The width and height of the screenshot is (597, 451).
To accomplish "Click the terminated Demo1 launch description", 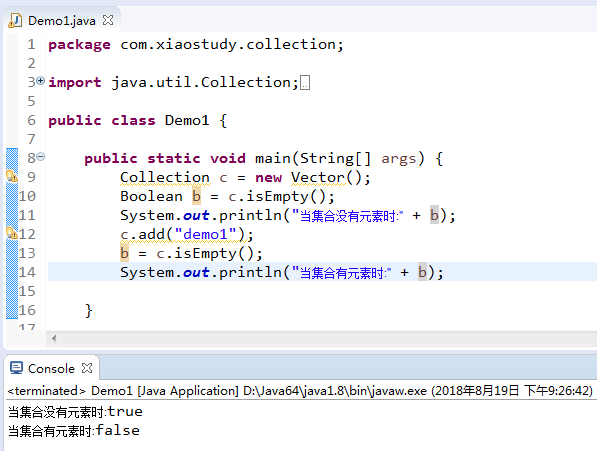I will (300, 390).
